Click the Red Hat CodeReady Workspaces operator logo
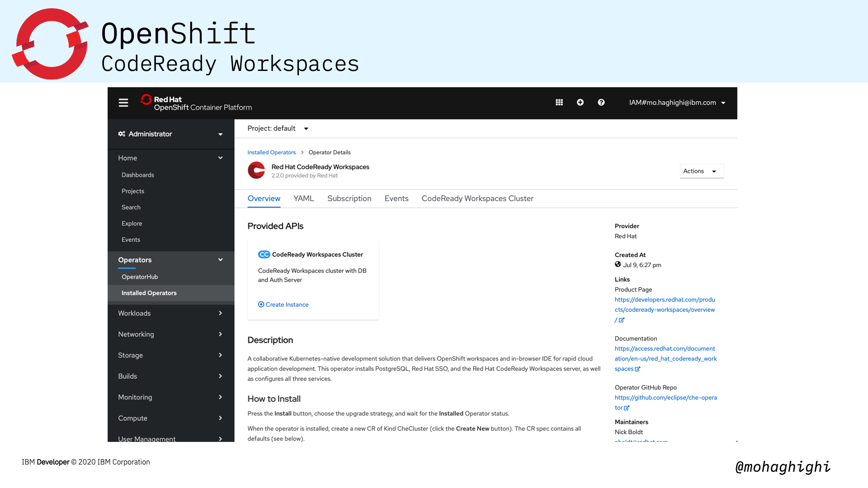868x488 pixels. (256, 170)
